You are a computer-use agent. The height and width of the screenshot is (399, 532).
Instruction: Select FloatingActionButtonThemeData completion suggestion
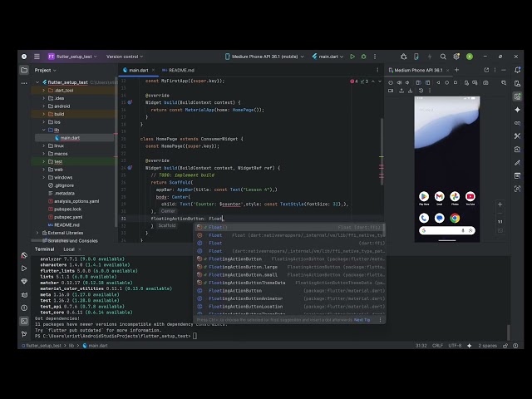(290, 283)
